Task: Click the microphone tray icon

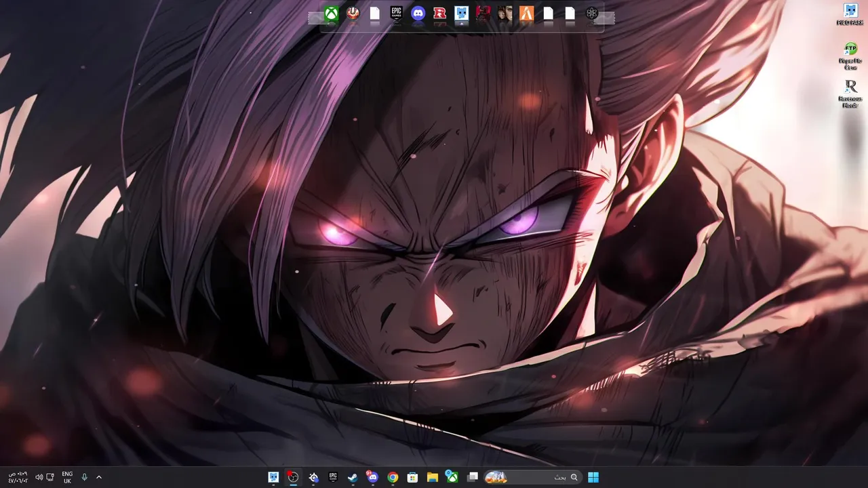Action: (x=85, y=477)
